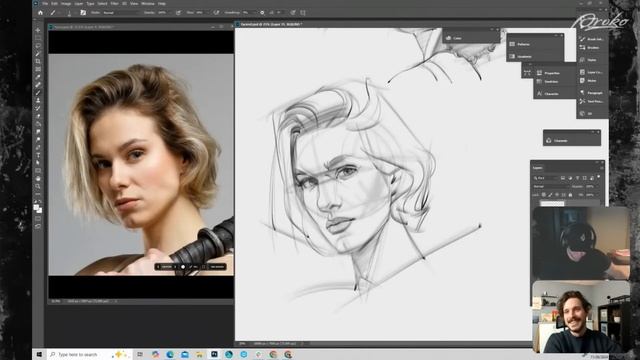Open the Paragraph collapsed panel
The width and height of the screenshot is (640, 360).
tap(591, 93)
